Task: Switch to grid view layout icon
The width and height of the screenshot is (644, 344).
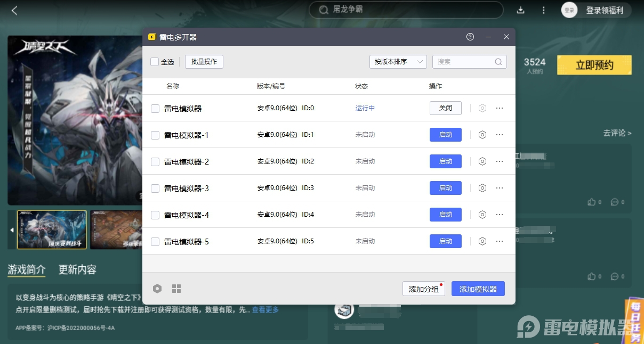Action: coord(176,289)
